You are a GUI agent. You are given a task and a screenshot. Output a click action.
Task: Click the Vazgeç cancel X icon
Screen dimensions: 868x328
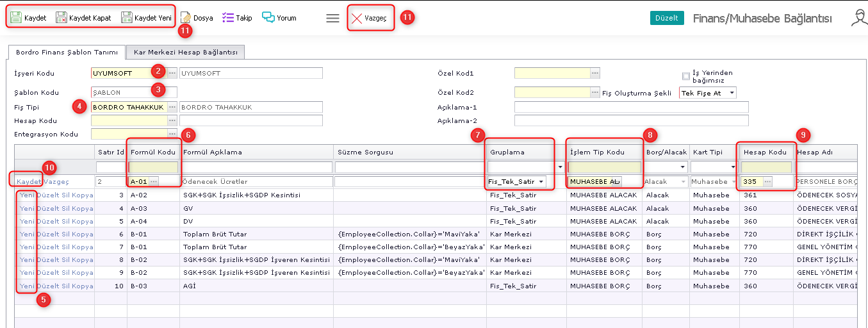point(357,19)
